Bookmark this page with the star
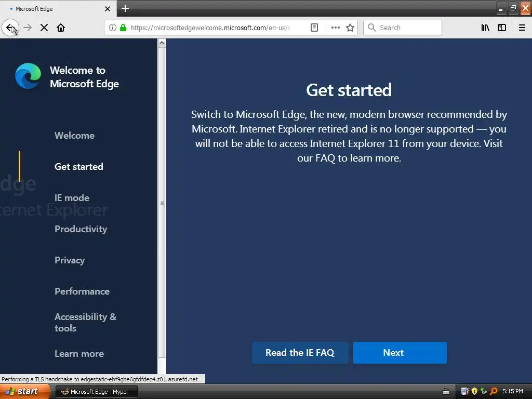532x399 pixels. click(x=350, y=28)
